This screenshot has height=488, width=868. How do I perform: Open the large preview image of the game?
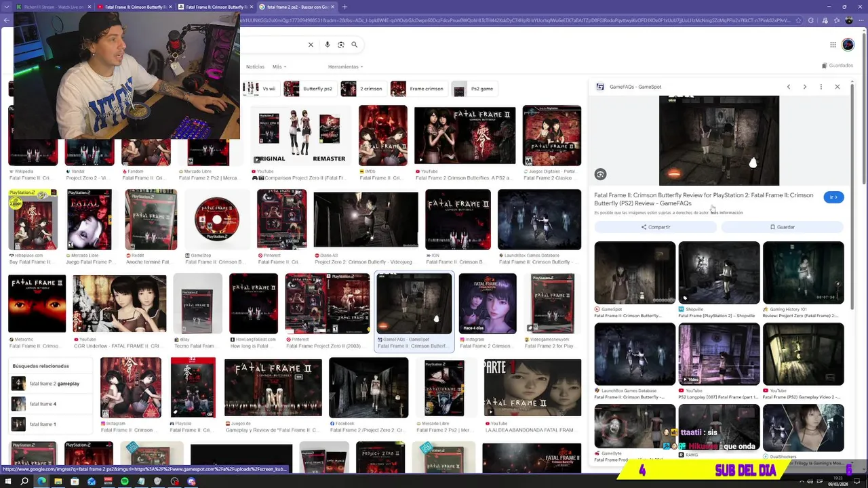click(x=719, y=140)
